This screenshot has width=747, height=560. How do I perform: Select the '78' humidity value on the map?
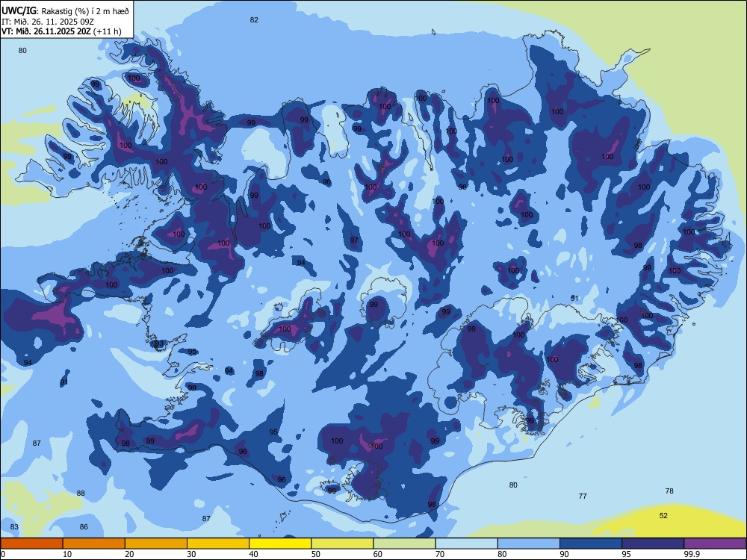(669, 491)
